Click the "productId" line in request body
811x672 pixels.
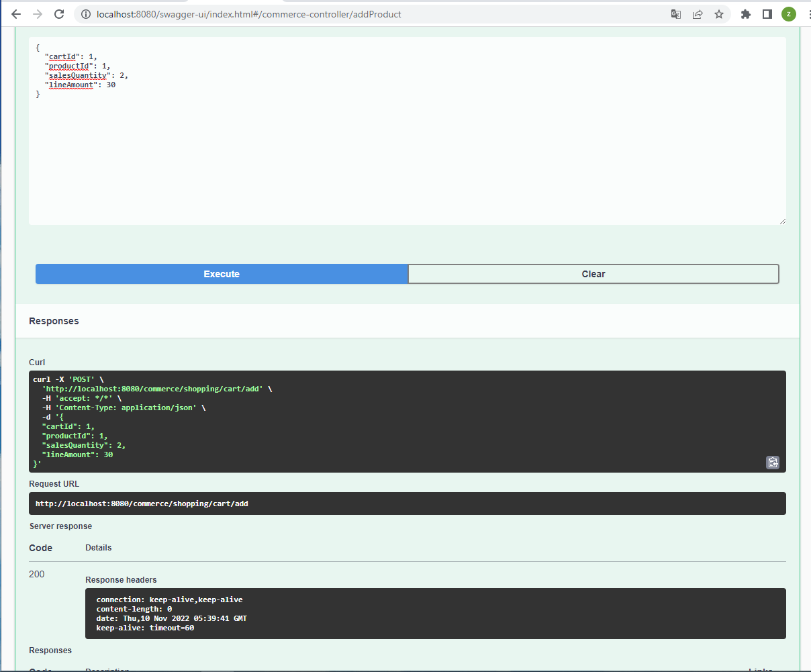[78, 66]
